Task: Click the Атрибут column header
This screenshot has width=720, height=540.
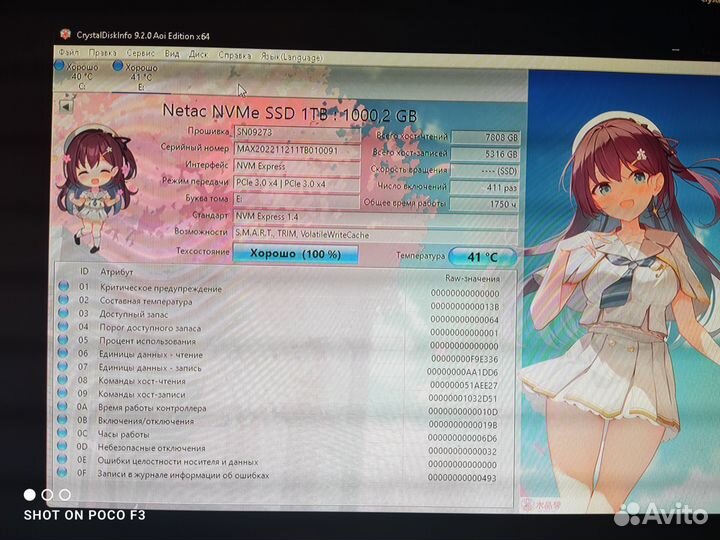Action: click(117, 272)
